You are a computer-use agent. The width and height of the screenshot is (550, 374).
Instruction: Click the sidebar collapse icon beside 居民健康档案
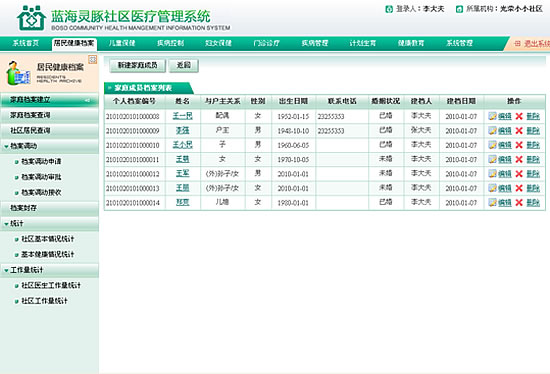click(93, 60)
